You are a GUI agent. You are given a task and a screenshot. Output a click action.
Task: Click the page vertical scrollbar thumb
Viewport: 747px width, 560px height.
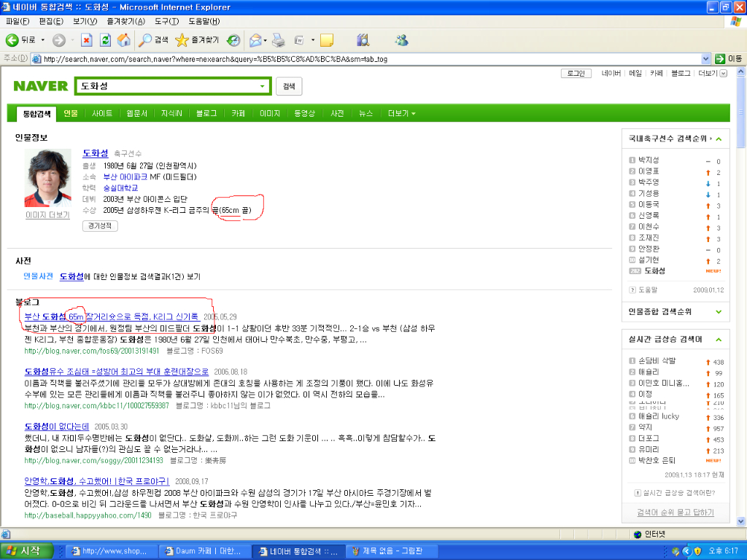[741, 113]
